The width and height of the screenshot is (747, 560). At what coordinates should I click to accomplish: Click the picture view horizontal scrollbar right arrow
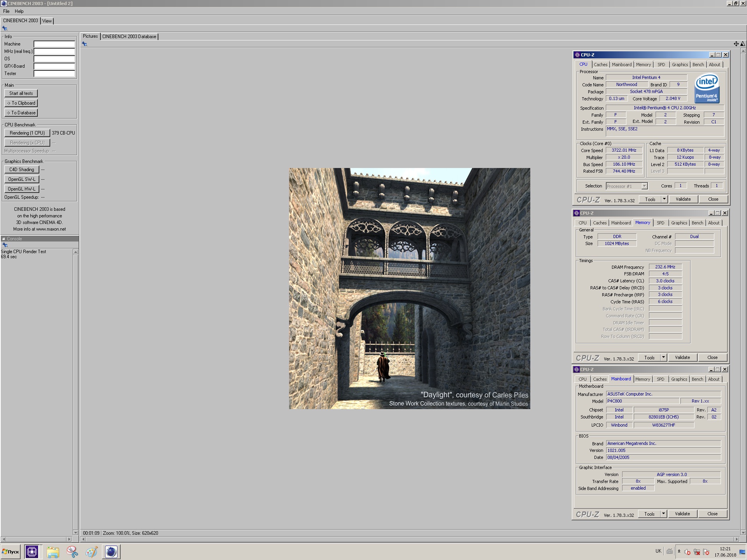coord(736,539)
